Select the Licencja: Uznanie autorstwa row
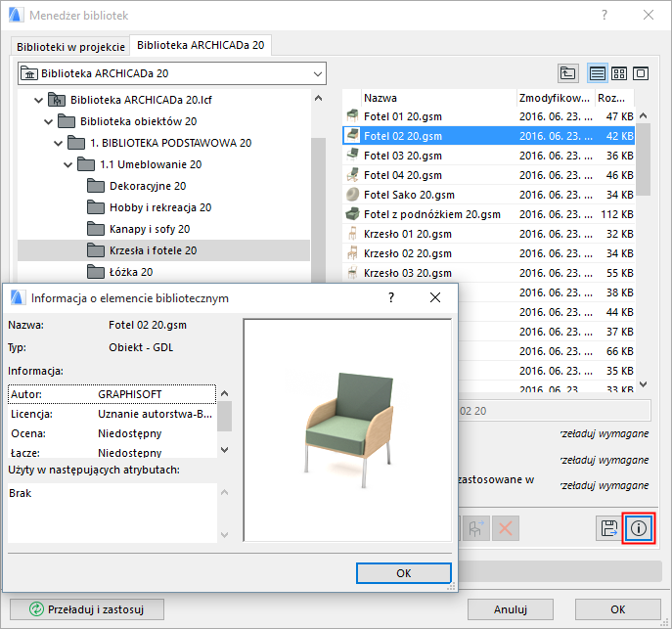The image size is (672, 629). pos(112,414)
